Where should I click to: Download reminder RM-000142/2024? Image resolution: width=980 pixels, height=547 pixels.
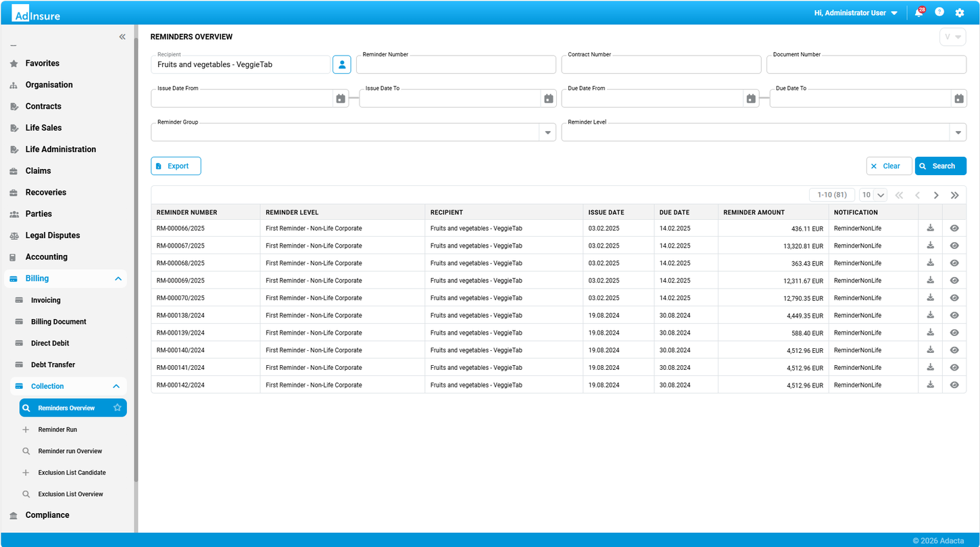931,385
